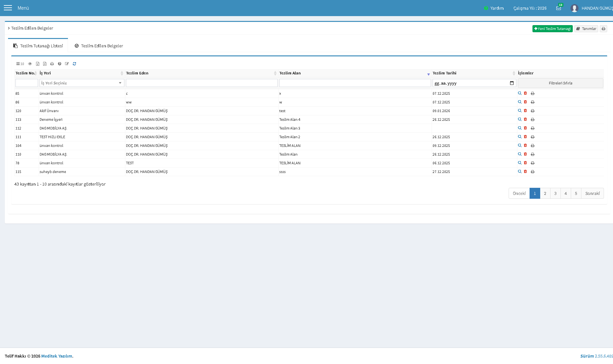Open the rows-per-page 10 selector

click(x=20, y=64)
